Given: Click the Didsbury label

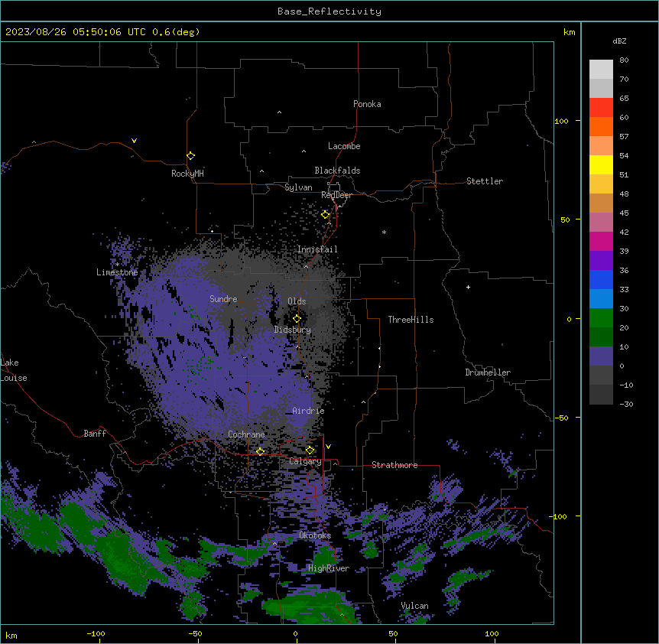Looking at the screenshot, I should pos(293,330).
